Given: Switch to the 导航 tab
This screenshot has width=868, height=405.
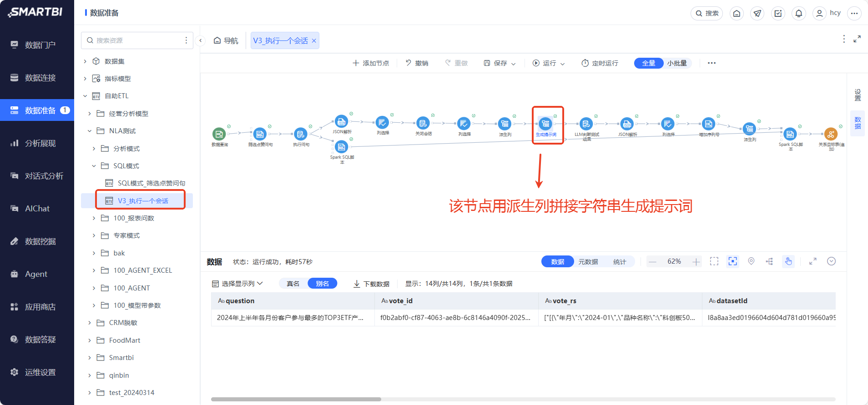Looking at the screenshot, I should [x=226, y=40].
